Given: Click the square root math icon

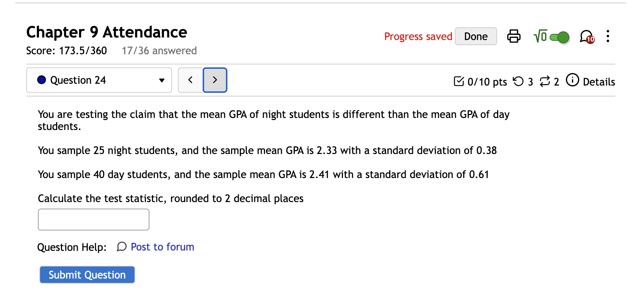Looking at the screenshot, I should 540,36.
